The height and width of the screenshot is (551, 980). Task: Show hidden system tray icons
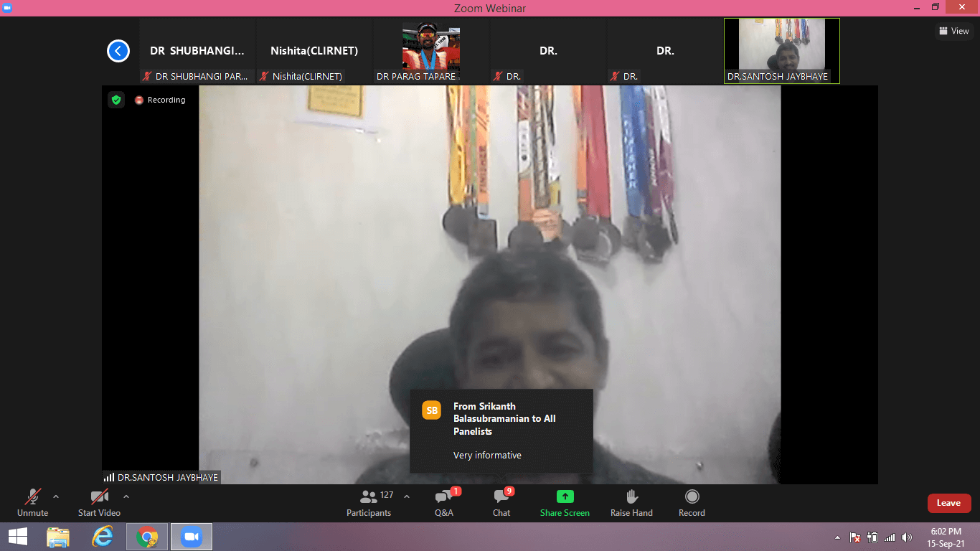(837, 537)
